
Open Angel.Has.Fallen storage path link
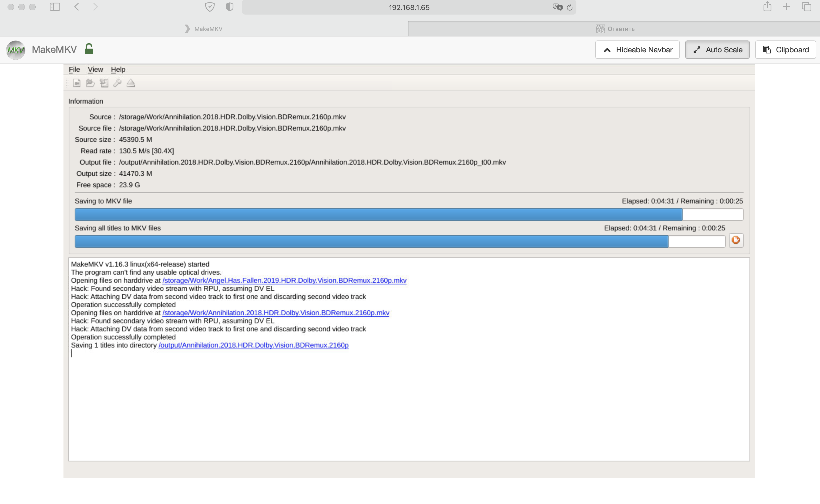point(284,280)
